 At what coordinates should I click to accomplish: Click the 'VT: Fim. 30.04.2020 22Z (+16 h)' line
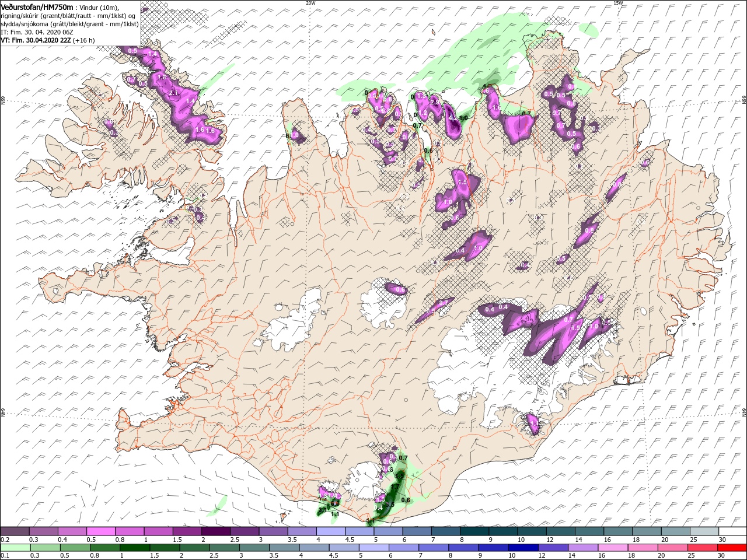coord(47,40)
